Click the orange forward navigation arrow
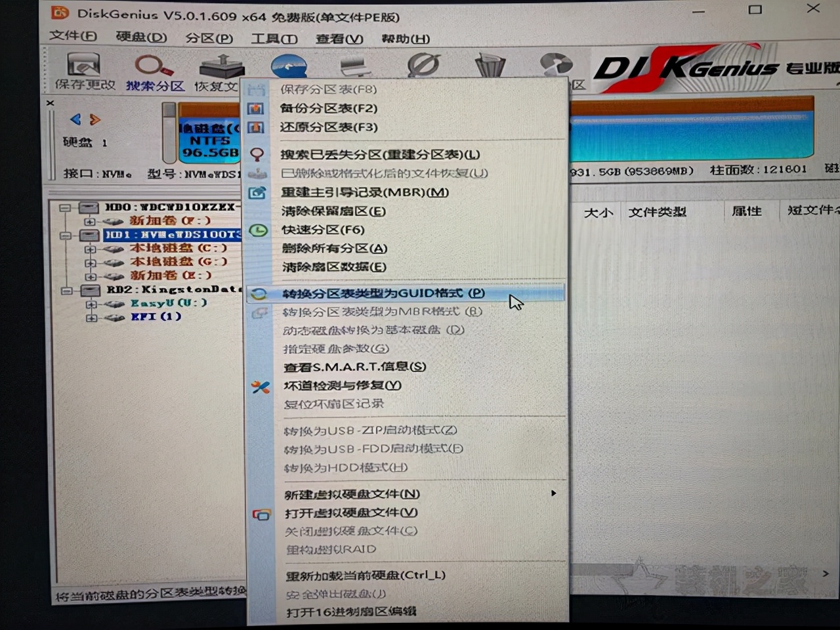This screenshot has height=630, width=840. [94, 119]
